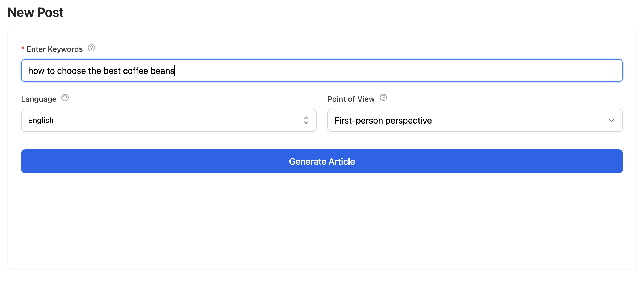Image resolution: width=644 pixels, height=286 pixels.
Task: Click the Enter Keywords field label
Action: pyautogui.click(x=55, y=49)
